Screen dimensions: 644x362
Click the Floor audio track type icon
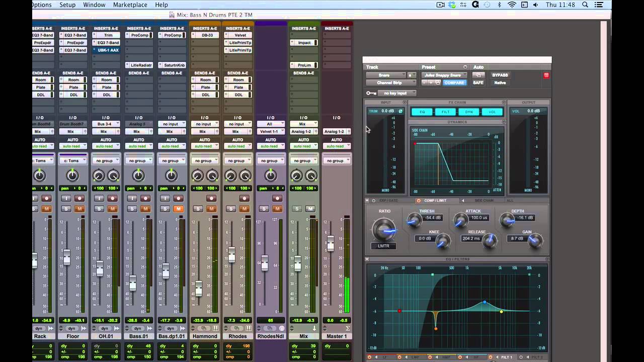point(84,328)
